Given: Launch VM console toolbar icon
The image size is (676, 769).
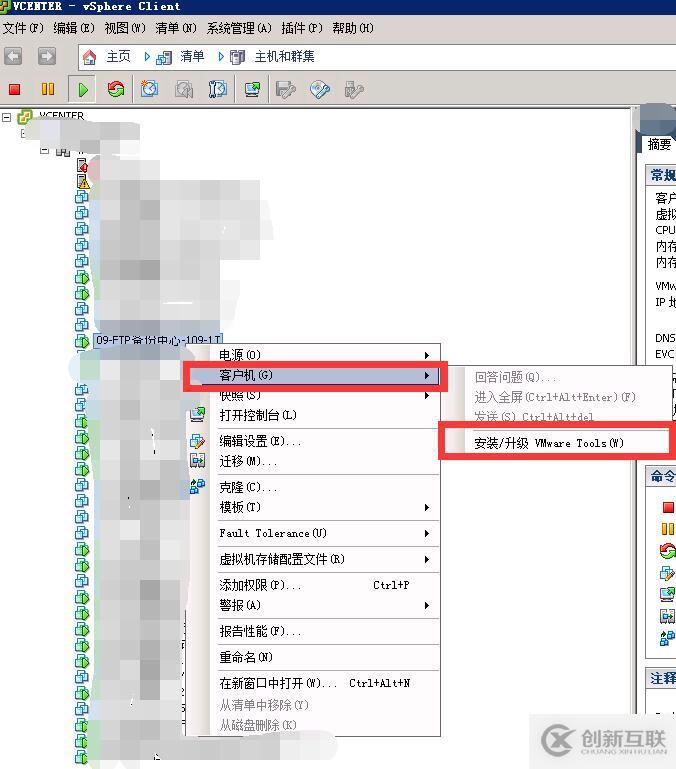Looking at the screenshot, I should [253, 89].
